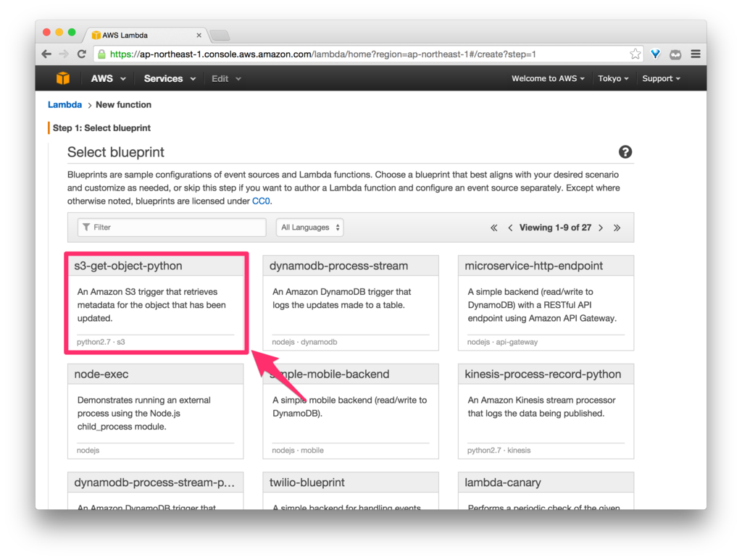Click the macOS green fullscreen button

click(72, 32)
